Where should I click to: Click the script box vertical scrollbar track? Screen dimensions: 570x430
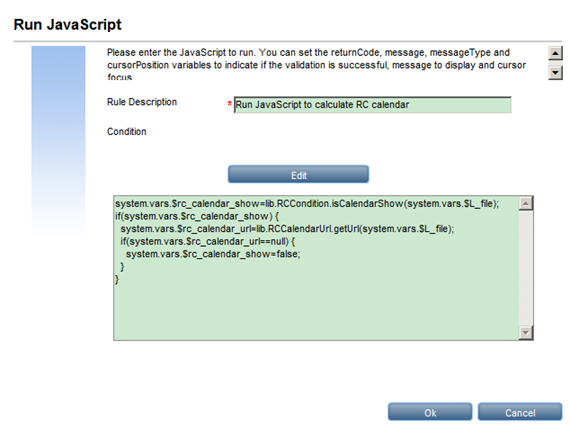click(x=526, y=268)
